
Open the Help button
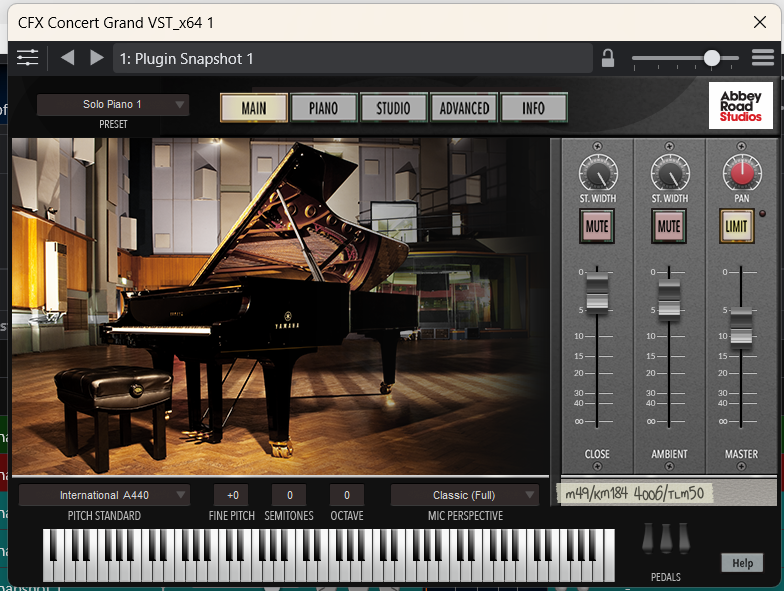tap(742, 563)
